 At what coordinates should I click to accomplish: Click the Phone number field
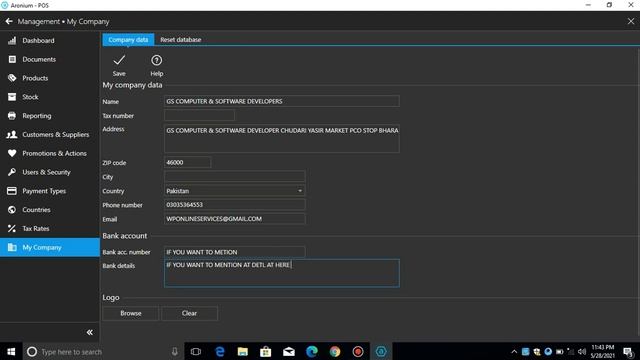tap(235, 204)
